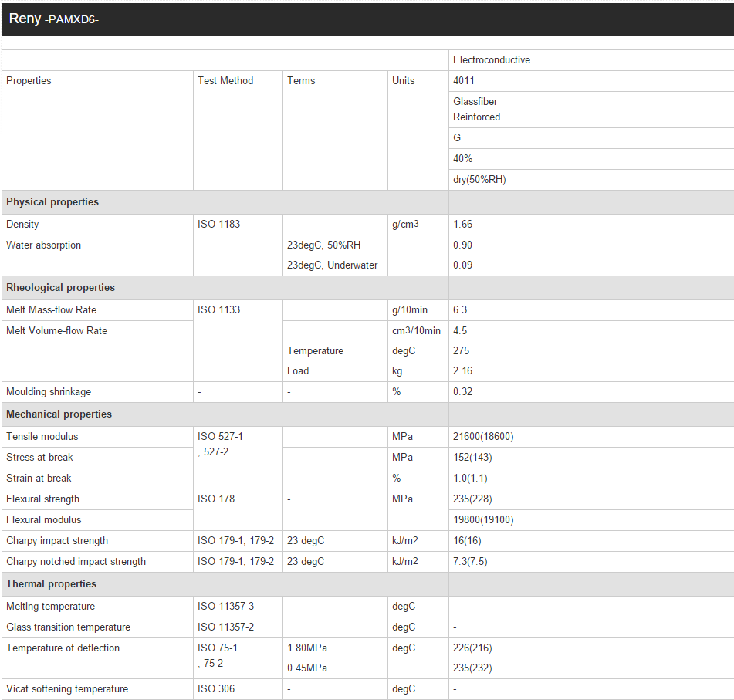Click the '1.80MPa' terms text
Viewport: 734px width, 700px height.
[307, 648]
